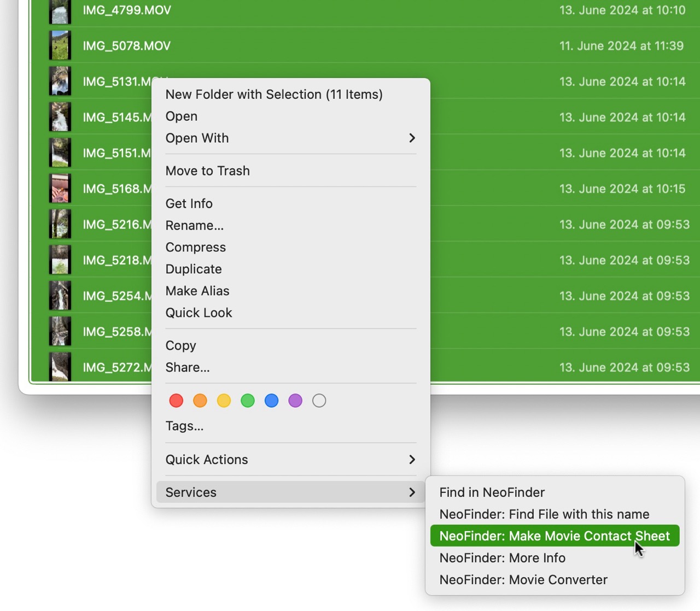Click the IMG_5168 hands thumbnail
This screenshot has height=611, width=700.
(60, 188)
